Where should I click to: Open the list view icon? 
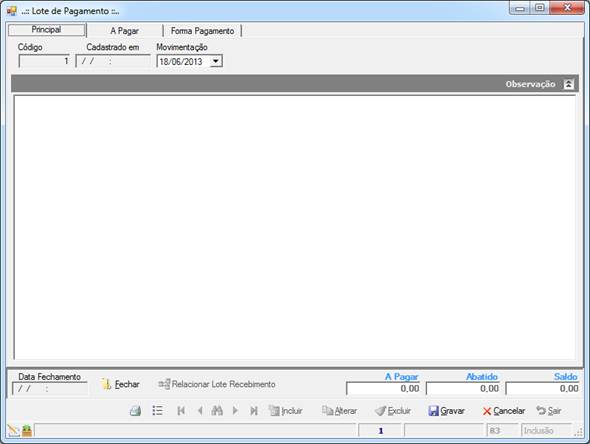157,411
